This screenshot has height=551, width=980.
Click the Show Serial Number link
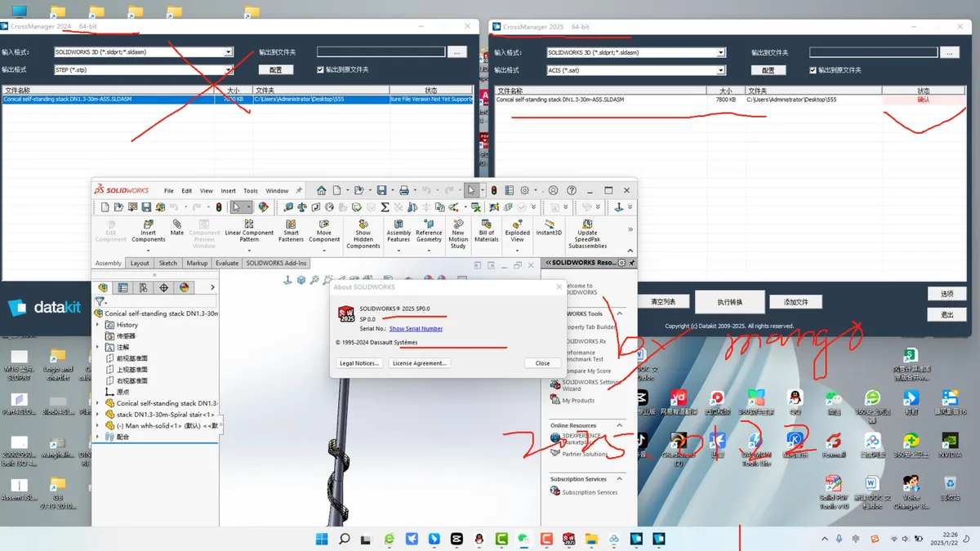point(416,329)
